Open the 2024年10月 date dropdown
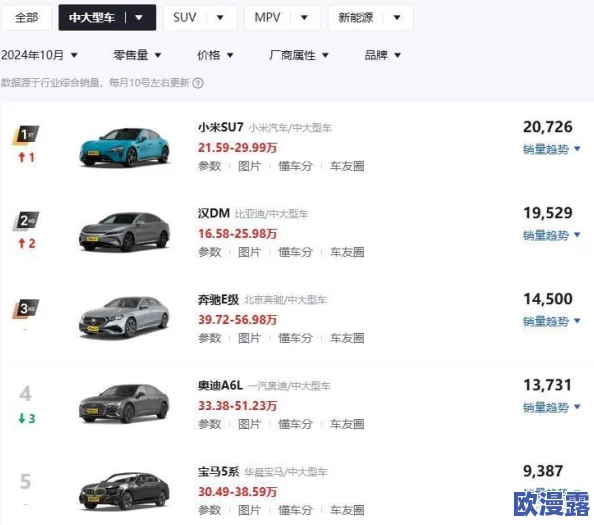Screen dimensions: 594x525 (x=39, y=55)
